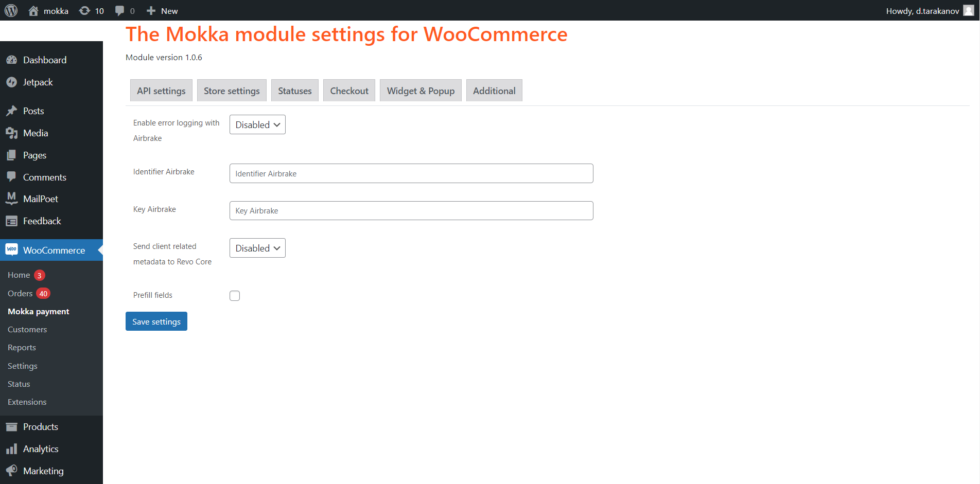Expand the Send client metadata dropdown
The width and height of the screenshot is (980, 484).
coord(257,248)
